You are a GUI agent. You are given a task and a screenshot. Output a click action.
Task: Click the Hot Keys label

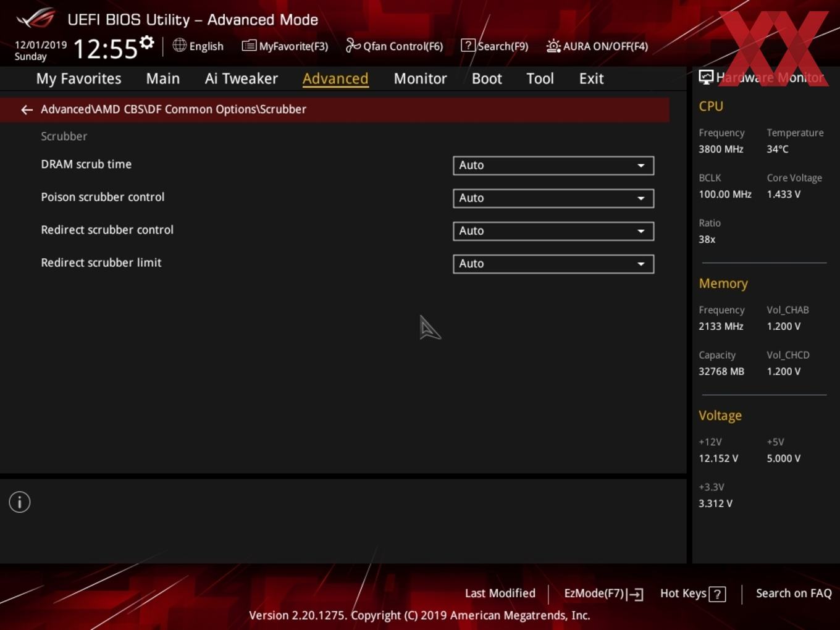pos(683,593)
